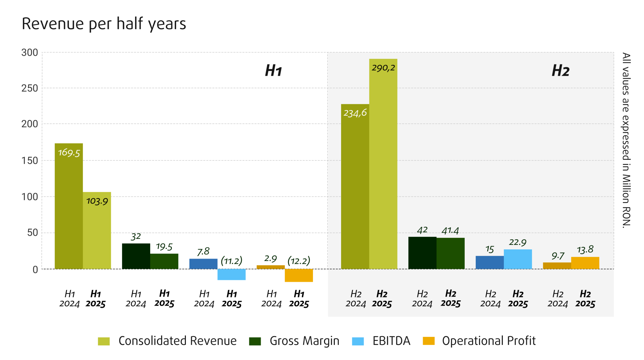Click the 13.8 Operational Profit bar
This screenshot has width=644, height=360.
tap(585, 263)
